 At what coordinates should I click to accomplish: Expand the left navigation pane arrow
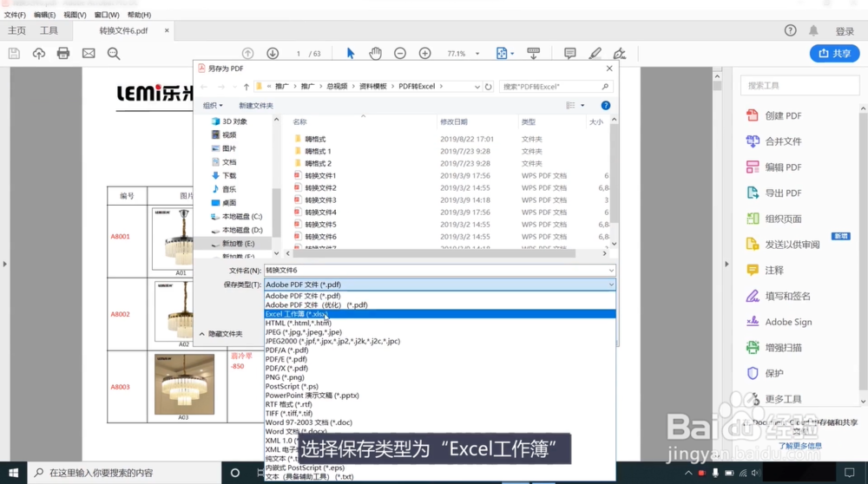pos(5,264)
